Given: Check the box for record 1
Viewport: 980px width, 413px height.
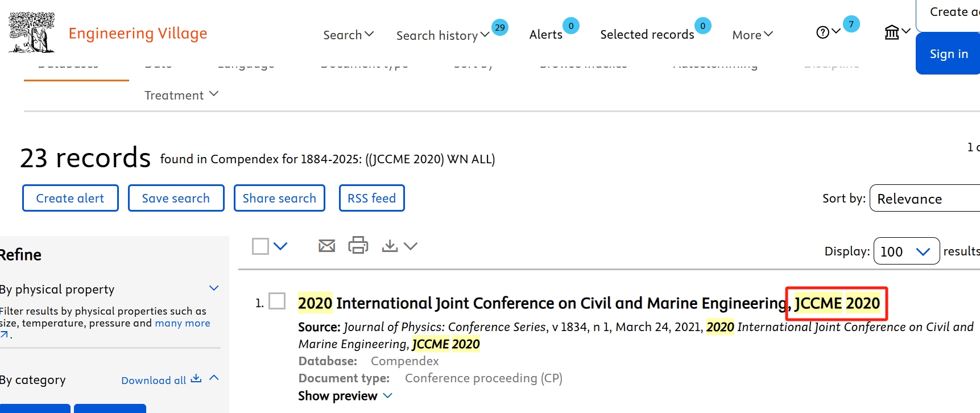Looking at the screenshot, I should [277, 301].
